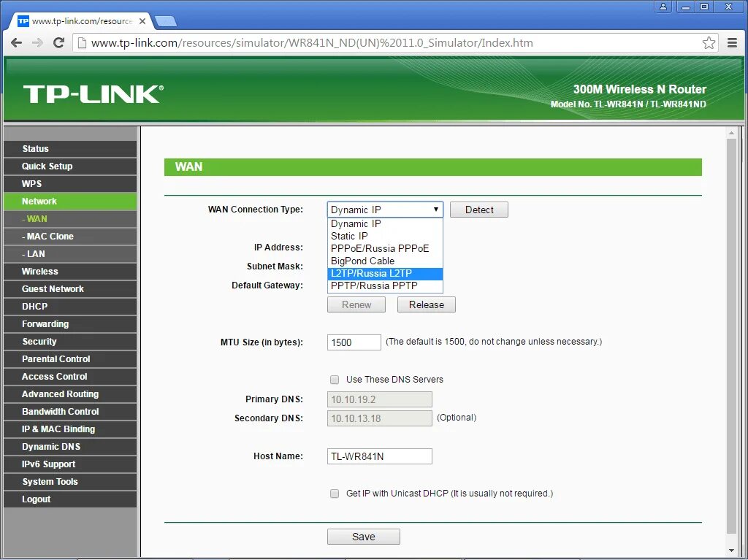Open IPv6 Support menu
748x560 pixels.
pos(70,464)
